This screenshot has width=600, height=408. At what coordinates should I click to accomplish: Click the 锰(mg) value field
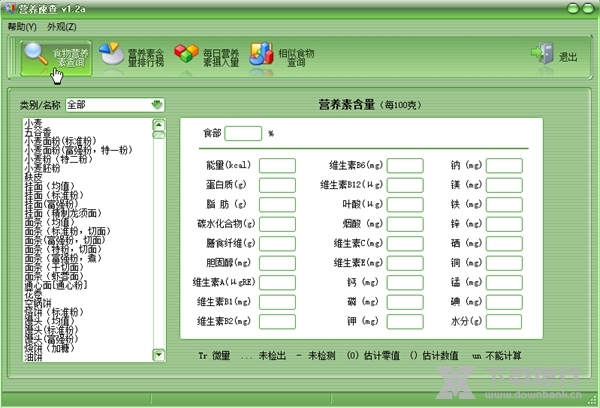504,283
